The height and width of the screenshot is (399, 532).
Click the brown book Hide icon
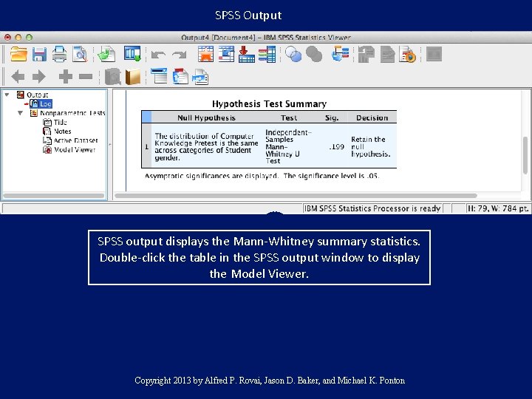[x=133, y=77]
